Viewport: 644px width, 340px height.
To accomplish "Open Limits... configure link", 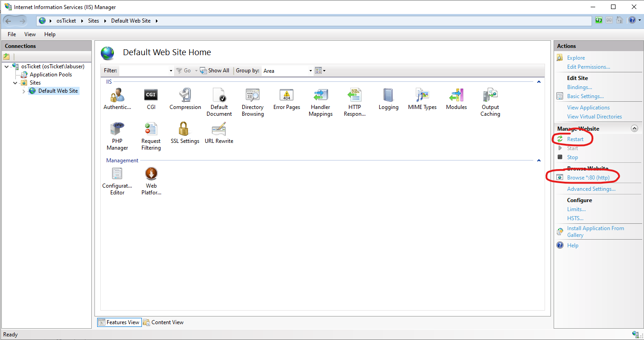I will (x=576, y=209).
